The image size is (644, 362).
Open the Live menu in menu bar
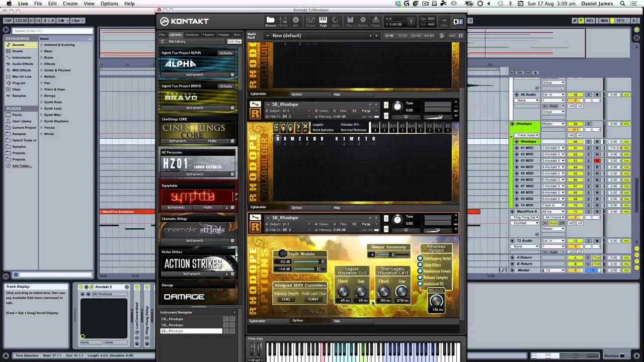tap(23, 4)
